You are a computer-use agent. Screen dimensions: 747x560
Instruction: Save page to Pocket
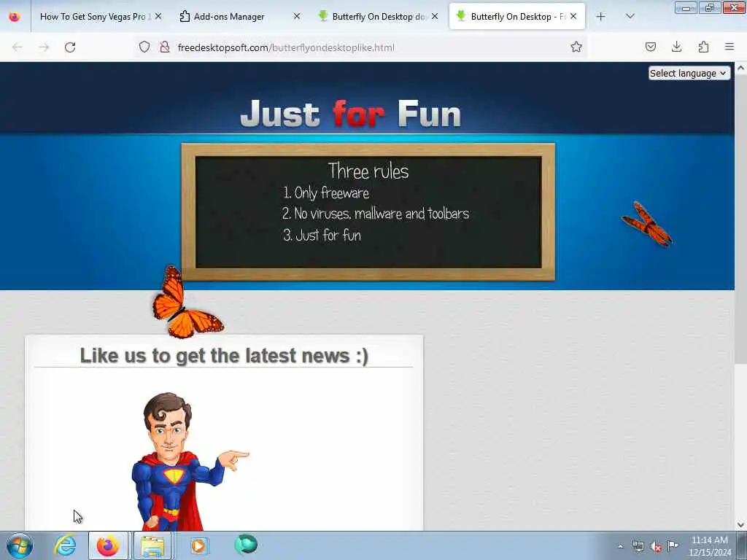[650, 47]
